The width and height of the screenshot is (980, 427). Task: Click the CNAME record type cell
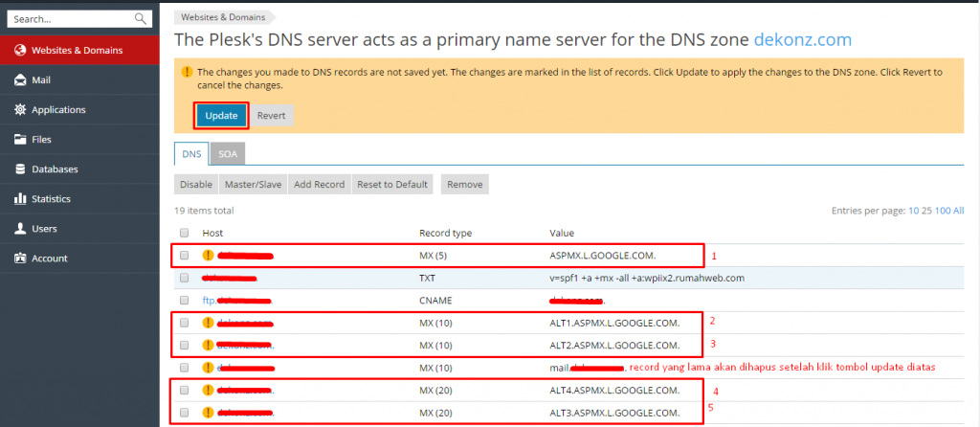pos(435,300)
